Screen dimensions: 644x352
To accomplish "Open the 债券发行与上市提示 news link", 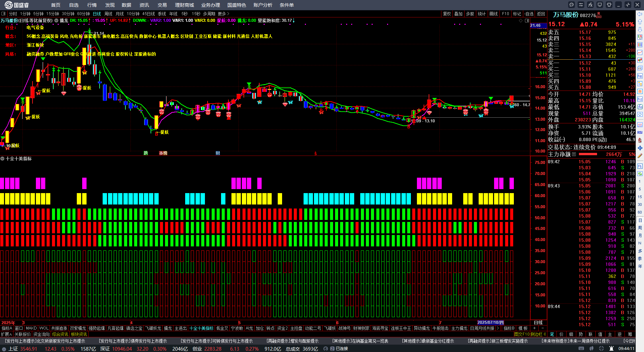I will coord(133,341).
